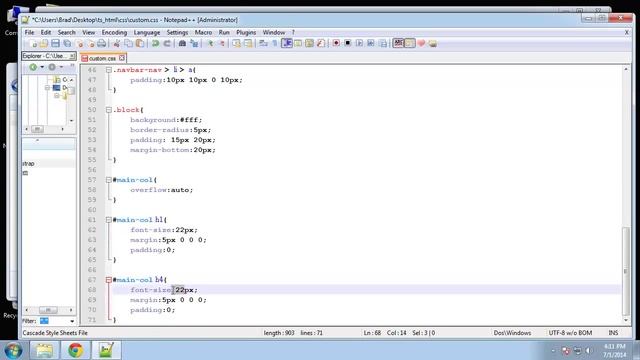Click the Copy toolbar icon
The image size is (640, 360).
pos(128,43)
